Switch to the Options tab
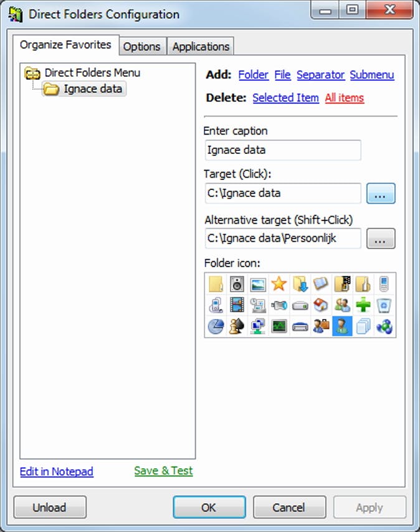 coord(142,47)
